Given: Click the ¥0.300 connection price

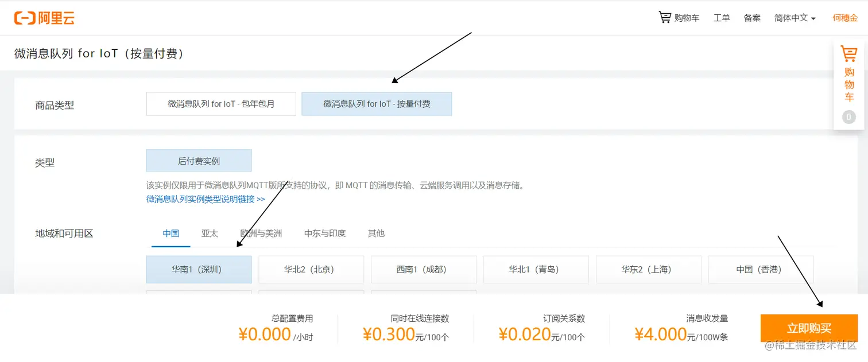Looking at the screenshot, I should pyautogui.click(x=389, y=334).
